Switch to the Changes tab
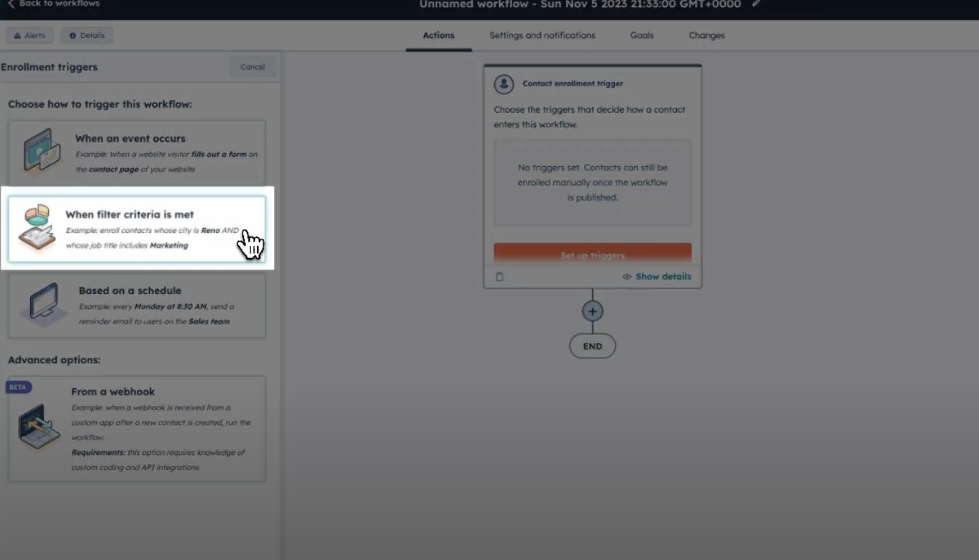Viewport: 979px width, 560px height. tap(706, 35)
